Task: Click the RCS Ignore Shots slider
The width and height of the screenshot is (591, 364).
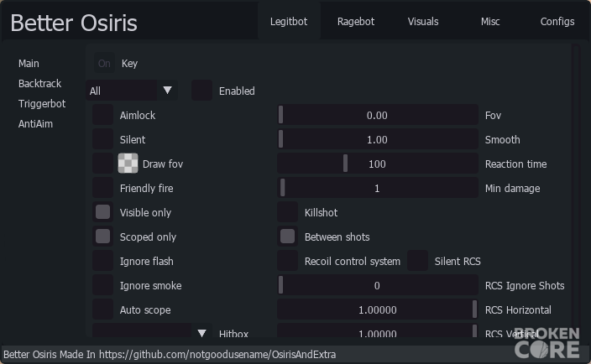Action: pyautogui.click(x=378, y=285)
